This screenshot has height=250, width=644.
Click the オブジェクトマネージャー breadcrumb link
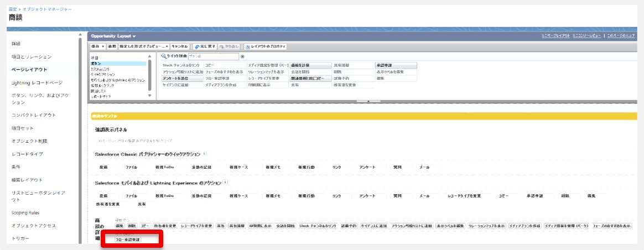tap(47, 9)
